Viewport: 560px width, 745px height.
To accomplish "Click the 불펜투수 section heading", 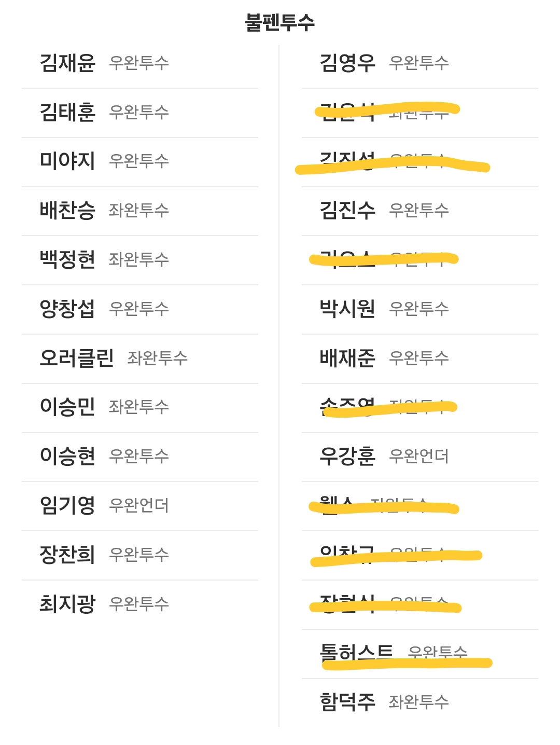I will (280, 22).
